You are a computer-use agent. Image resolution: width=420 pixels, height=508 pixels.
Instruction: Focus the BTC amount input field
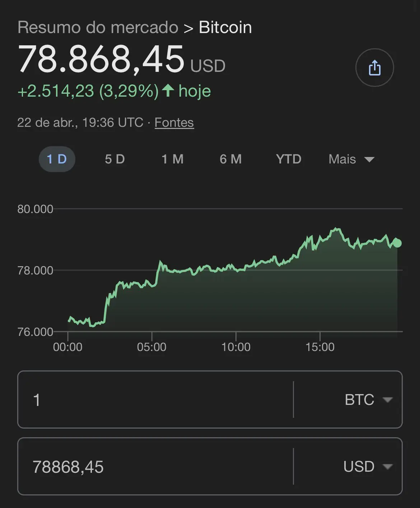[x=154, y=400]
